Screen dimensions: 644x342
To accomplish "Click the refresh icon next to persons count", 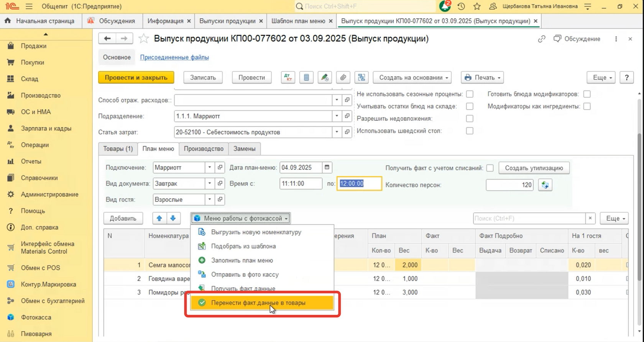I will [545, 185].
